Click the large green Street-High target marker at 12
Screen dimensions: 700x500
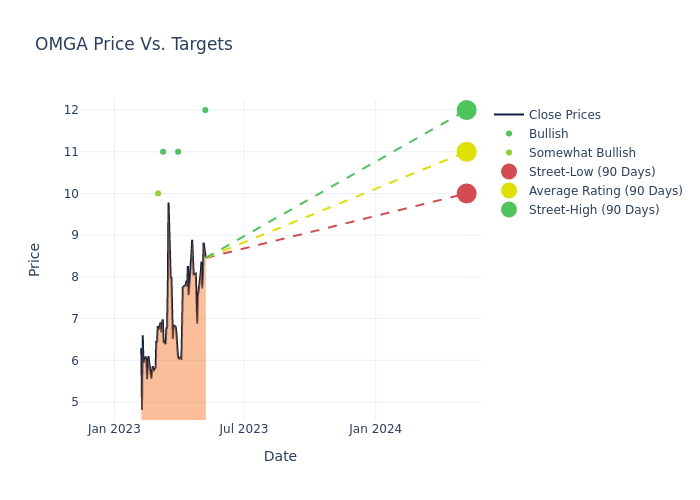point(466,110)
